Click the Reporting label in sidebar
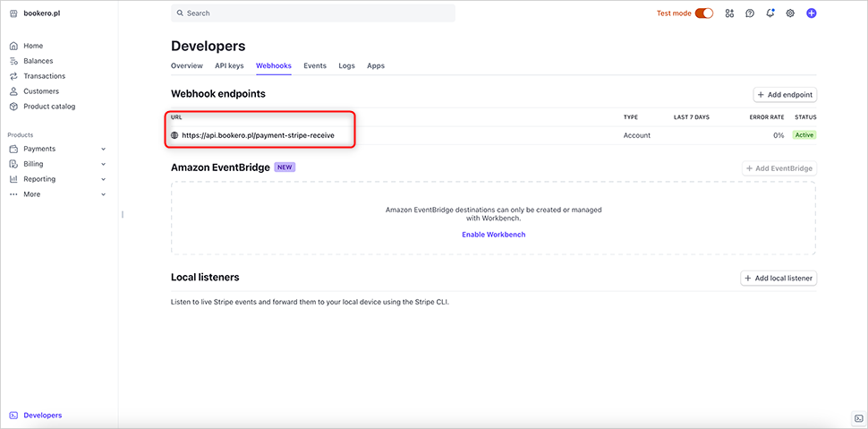Screen dimensions: 868x429 (x=39, y=180)
